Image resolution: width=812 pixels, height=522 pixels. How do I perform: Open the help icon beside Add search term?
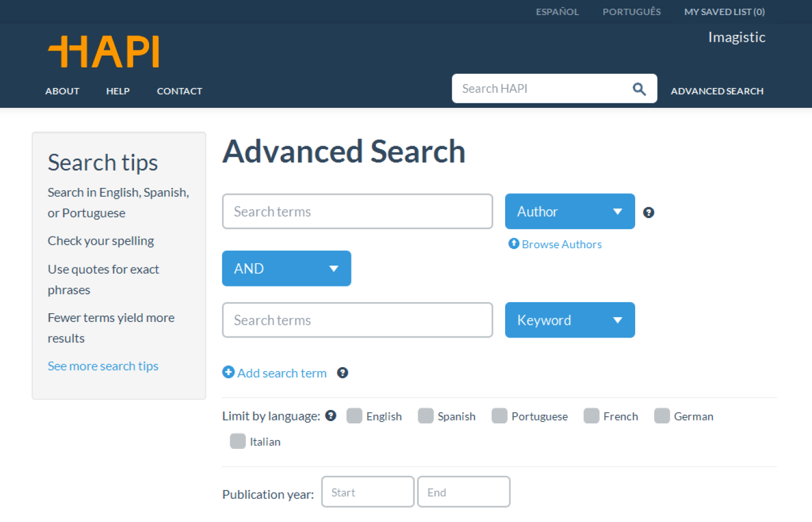[343, 373]
